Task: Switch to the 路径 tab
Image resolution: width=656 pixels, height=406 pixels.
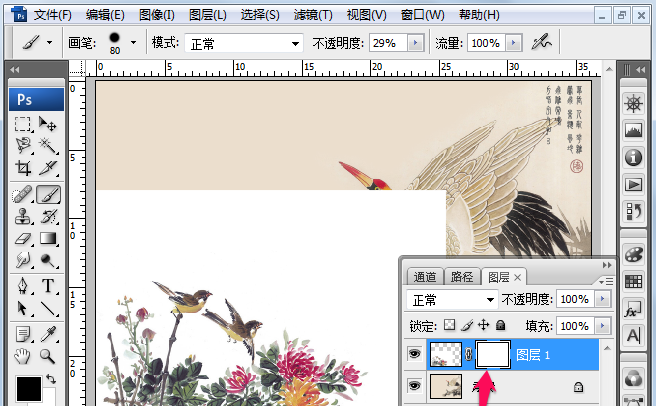Action: point(462,277)
